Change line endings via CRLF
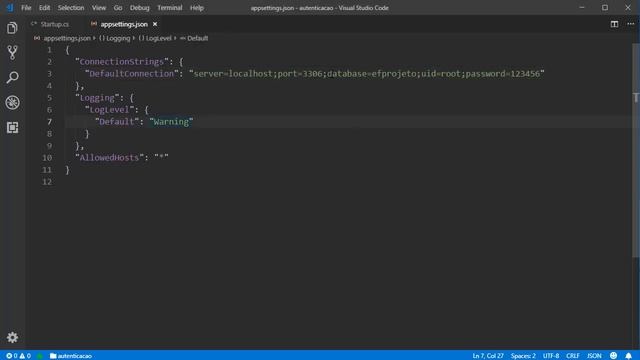This screenshot has height=360, width=640. tap(573, 356)
